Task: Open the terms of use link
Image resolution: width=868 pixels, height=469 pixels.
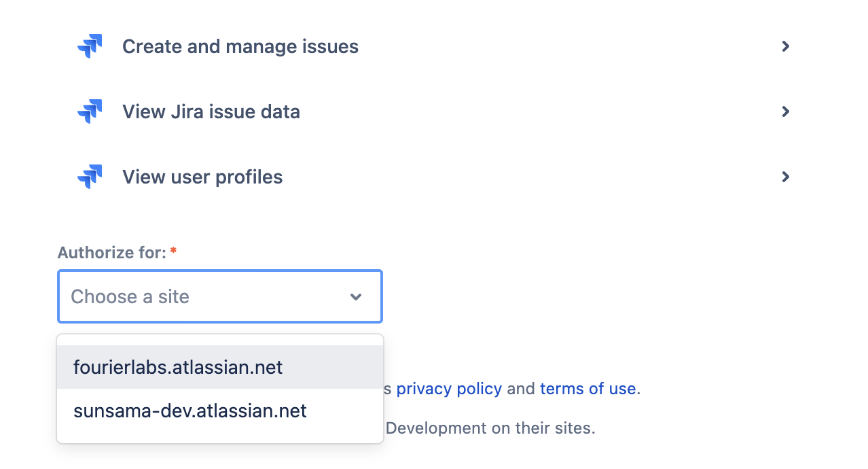Action: (x=587, y=389)
